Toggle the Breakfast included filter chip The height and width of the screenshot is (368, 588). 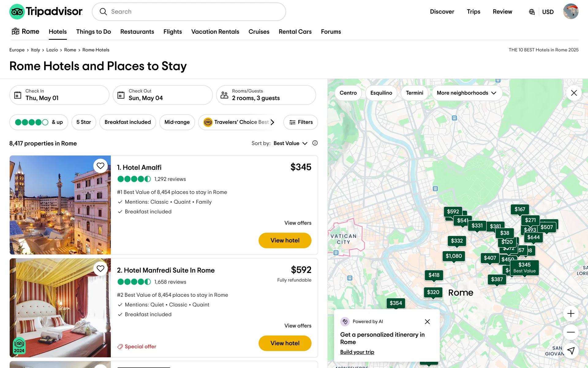pyautogui.click(x=127, y=122)
